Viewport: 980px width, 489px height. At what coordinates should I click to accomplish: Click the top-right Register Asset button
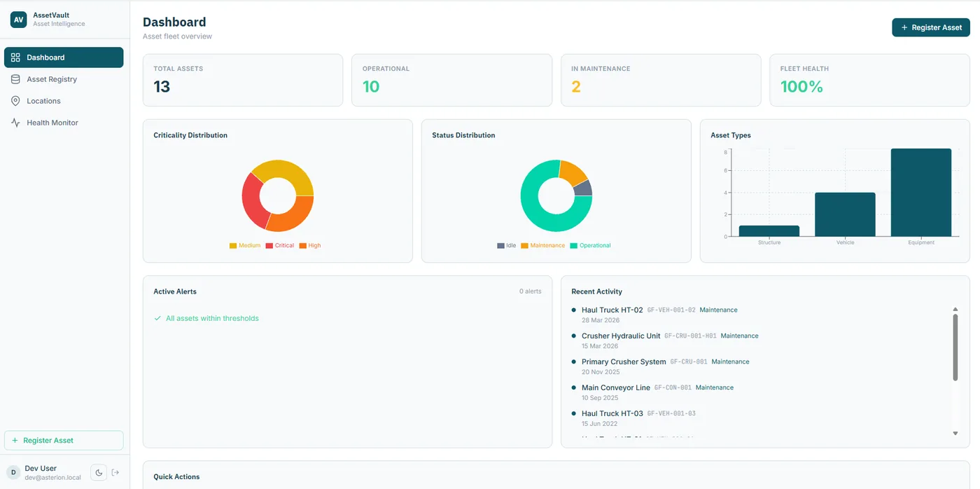[x=930, y=27]
